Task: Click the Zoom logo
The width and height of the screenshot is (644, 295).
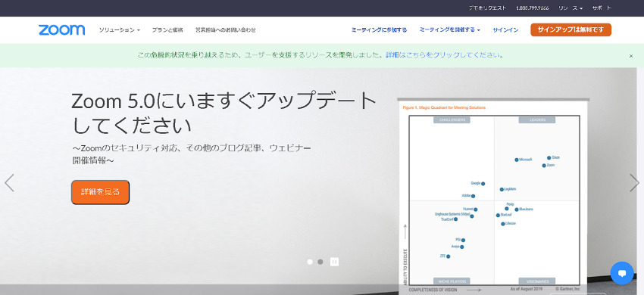Action: tap(62, 30)
